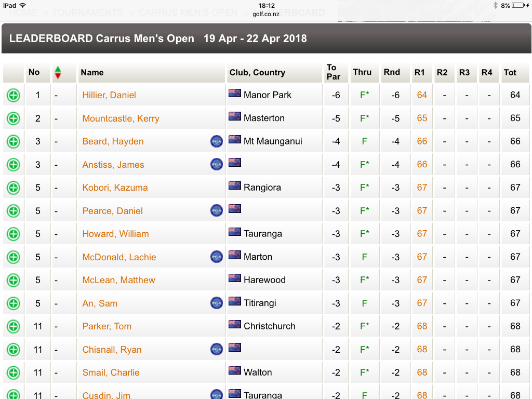
Task: Open Hillier's R1 score 64 link
Action: pos(422,95)
